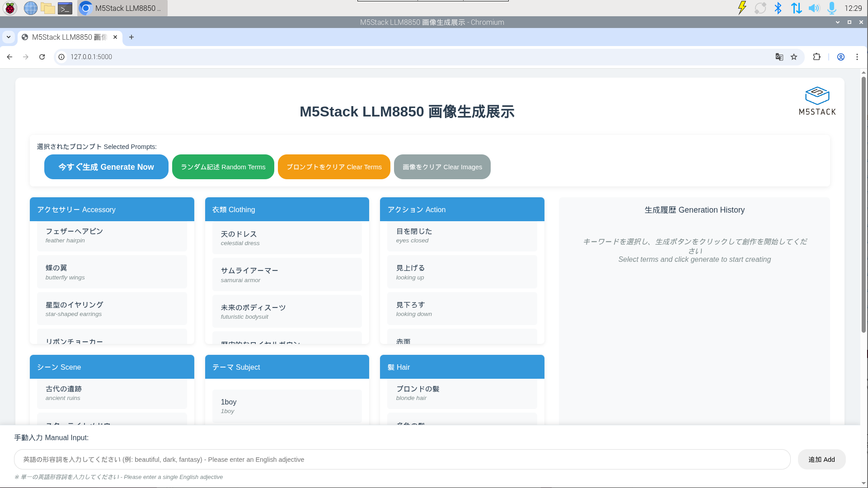
Task: Click the Bluetooth tray icon
Action: (x=778, y=8)
